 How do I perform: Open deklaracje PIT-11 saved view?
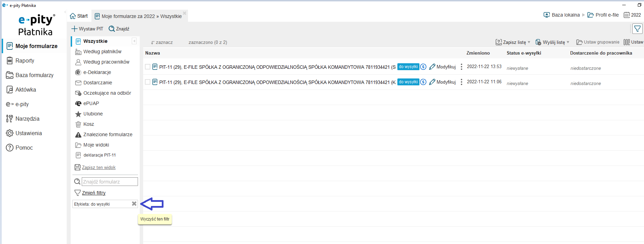(x=96, y=155)
